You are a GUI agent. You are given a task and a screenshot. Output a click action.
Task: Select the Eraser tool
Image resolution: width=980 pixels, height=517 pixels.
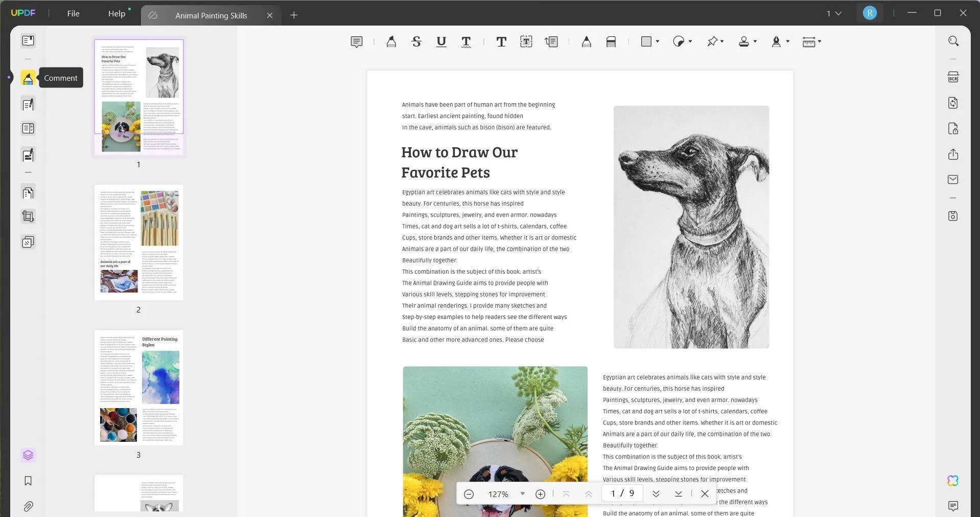611,42
